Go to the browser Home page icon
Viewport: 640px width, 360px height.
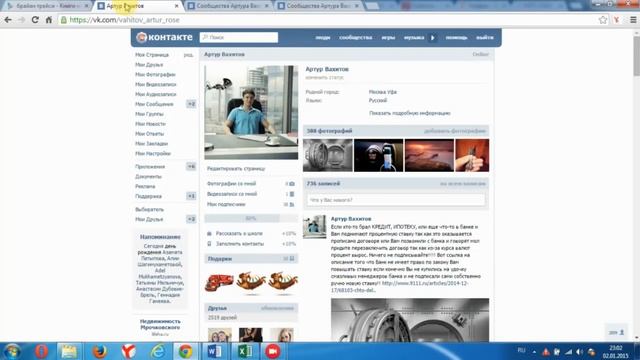tap(49, 20)
